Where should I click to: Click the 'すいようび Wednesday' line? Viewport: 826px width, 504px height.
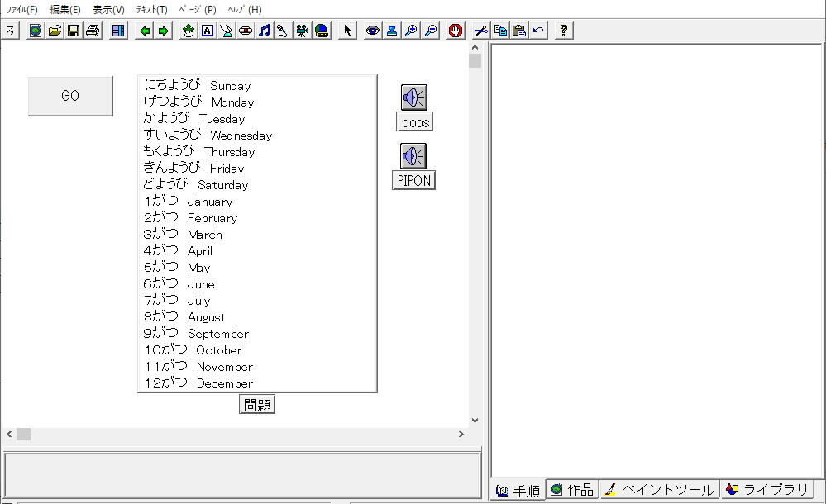point(208,135)
